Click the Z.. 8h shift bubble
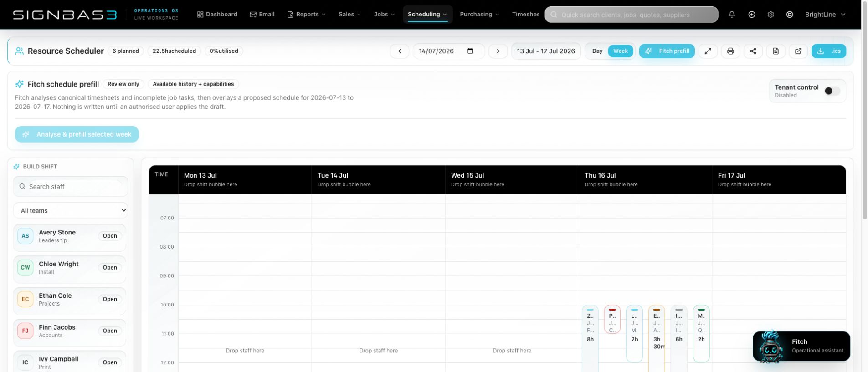This screenshot has width=868, height=372. point(590,338)
